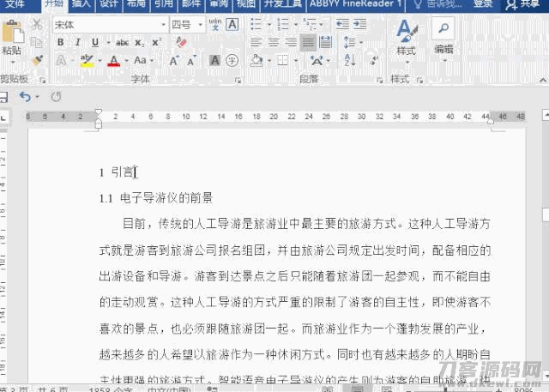Switch to the 设计 (Design) tab

(x=109, y=4)
